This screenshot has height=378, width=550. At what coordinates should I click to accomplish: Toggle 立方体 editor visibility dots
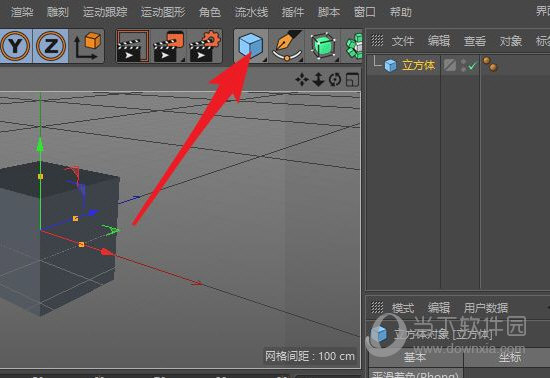[x=463, y=65]
